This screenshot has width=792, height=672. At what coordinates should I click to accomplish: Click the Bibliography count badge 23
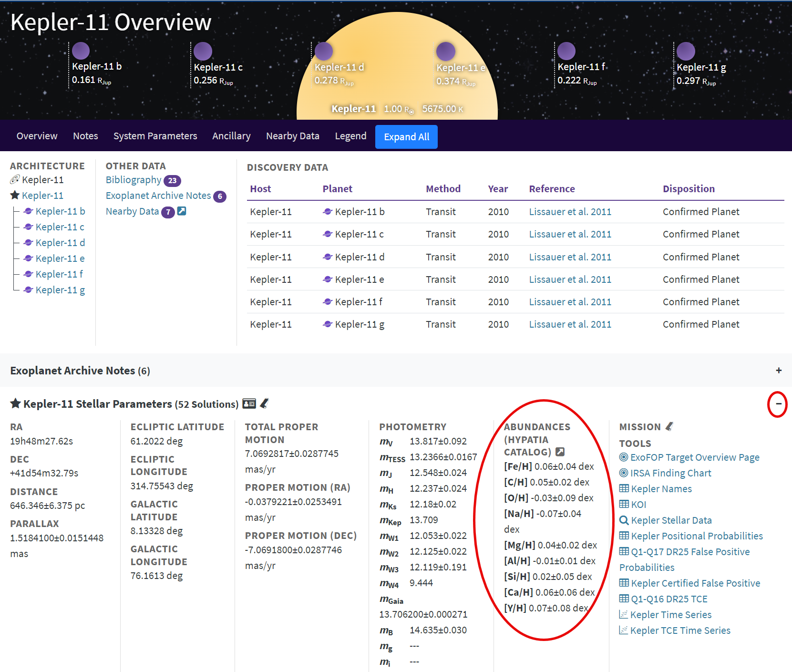click(172, 181)
